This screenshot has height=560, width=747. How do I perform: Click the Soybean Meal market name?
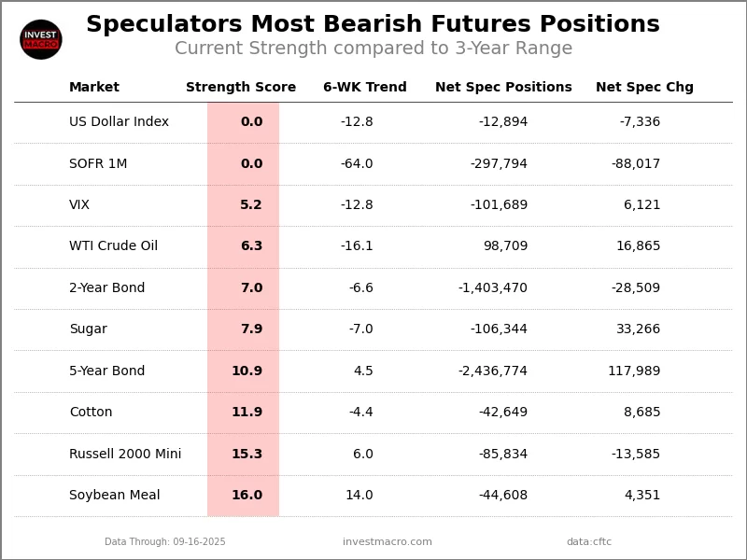pos(114,496)
